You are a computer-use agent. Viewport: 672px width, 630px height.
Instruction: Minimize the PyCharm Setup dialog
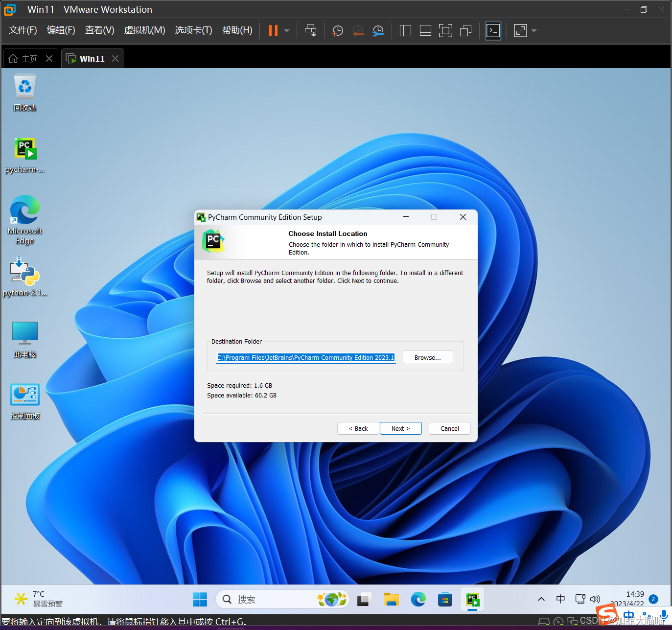click(406, 217)
